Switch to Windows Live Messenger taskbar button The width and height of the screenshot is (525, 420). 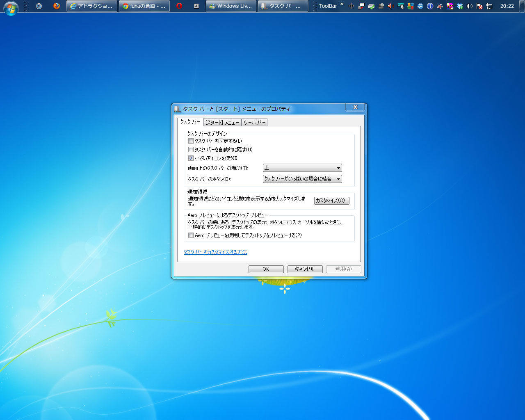coord(231,6)
